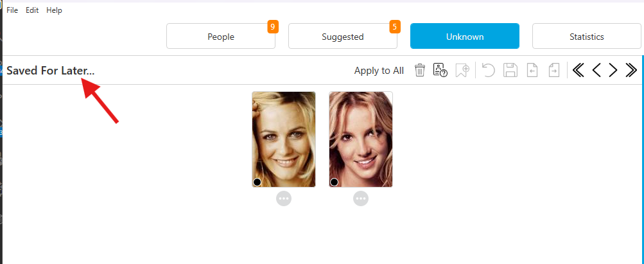The width and height of the screenshot is (644, 264).
Task: Go to previous page with left chevron
Action: tap(596, 70)
